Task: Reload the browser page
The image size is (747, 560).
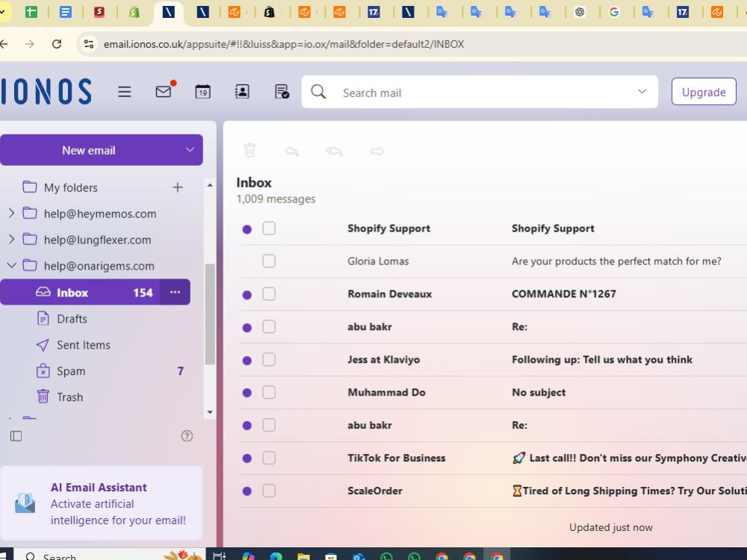Action: (x=57, y=44)
